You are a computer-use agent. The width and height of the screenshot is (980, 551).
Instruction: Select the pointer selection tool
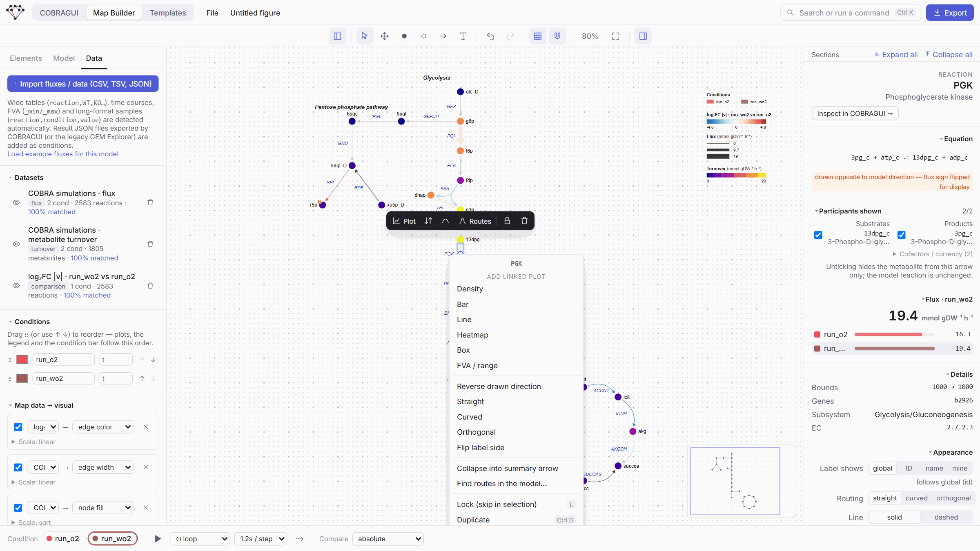[x=364, y=36]
